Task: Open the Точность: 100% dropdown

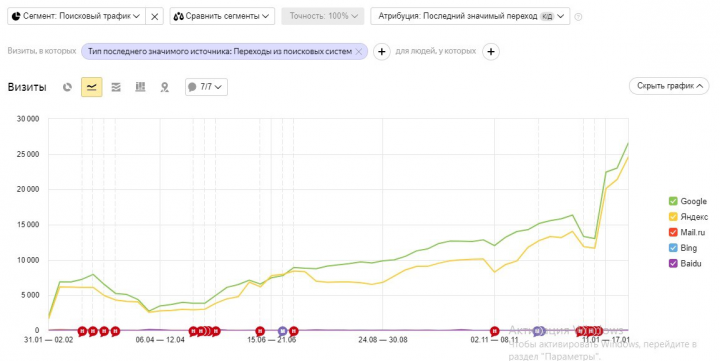Action: click(x=323, y=16)
